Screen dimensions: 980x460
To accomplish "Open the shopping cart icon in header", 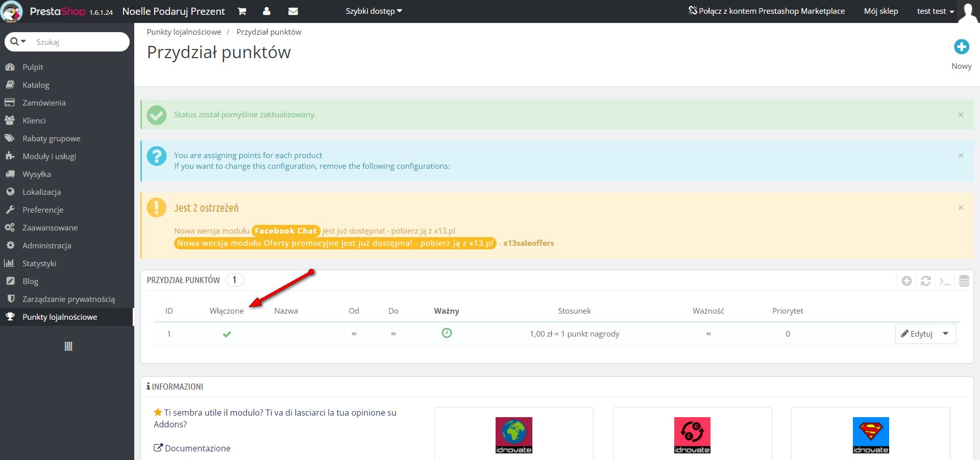I will (x=242, y=11).
